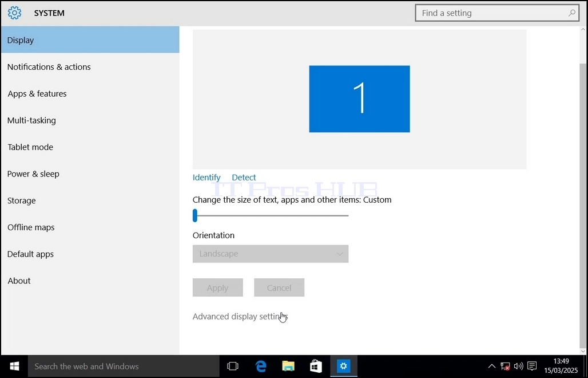Expand the Orientation Landscape dropdown
The height and width of the screenshot is (378, 588).
point(271,254)
